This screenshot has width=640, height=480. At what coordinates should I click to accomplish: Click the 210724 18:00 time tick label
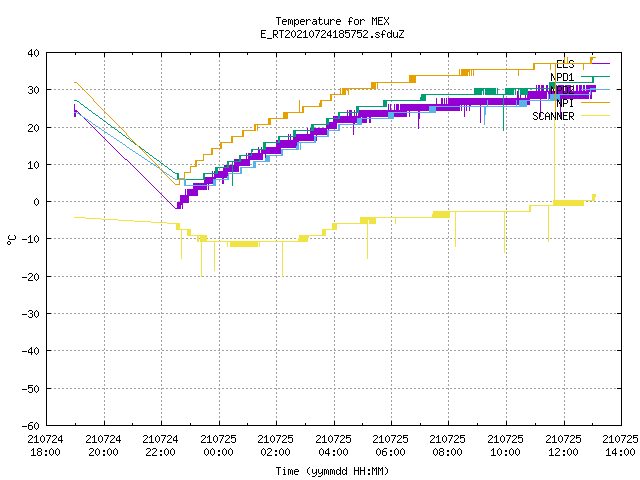click(x=45, y=446)
